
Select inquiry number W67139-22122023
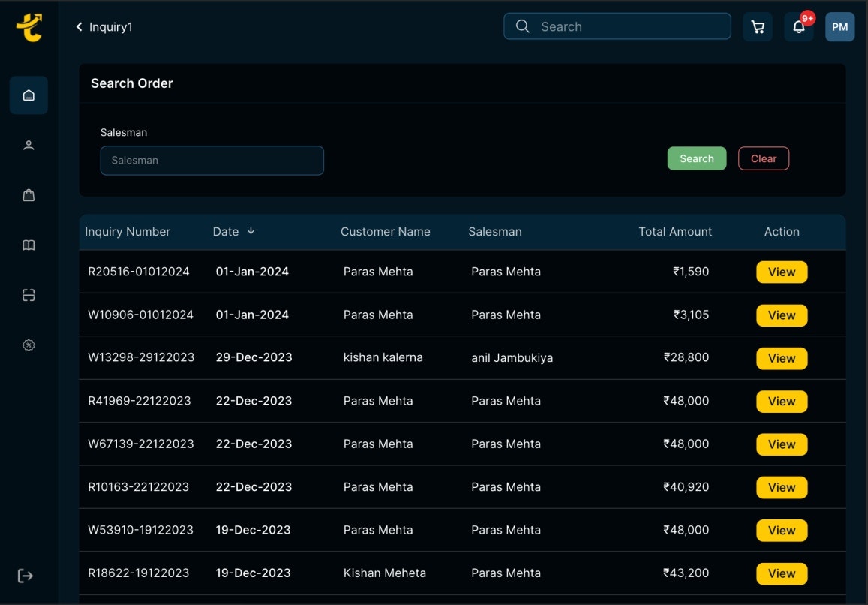click(x=140, y=444)
